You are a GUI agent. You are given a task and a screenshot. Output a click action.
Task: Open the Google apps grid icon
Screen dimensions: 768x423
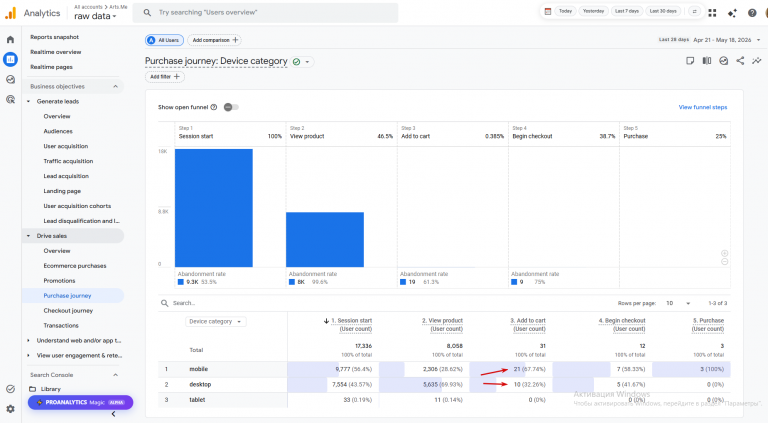[712, 13]
